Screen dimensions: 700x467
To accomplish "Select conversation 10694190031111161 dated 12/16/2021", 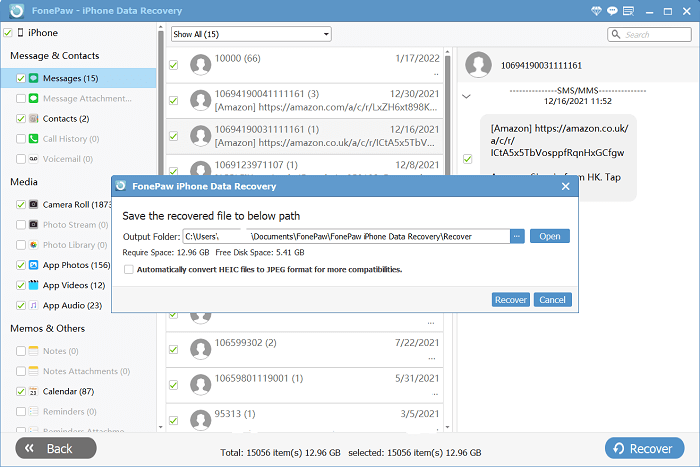I will 304,136.
